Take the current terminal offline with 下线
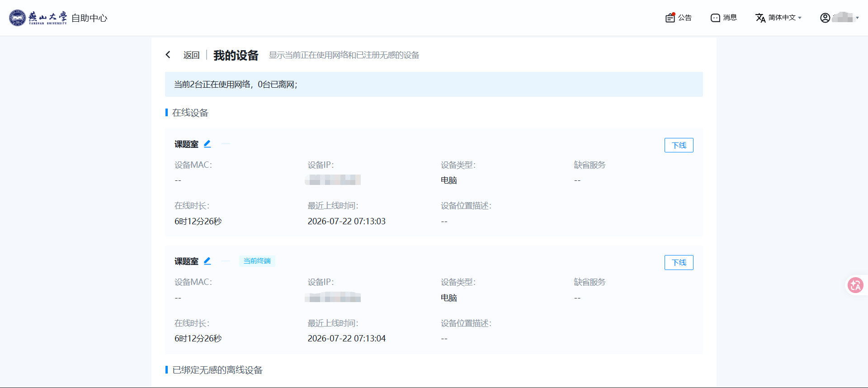868x388 pixels. pyautogui.click(x=679, y=262)
